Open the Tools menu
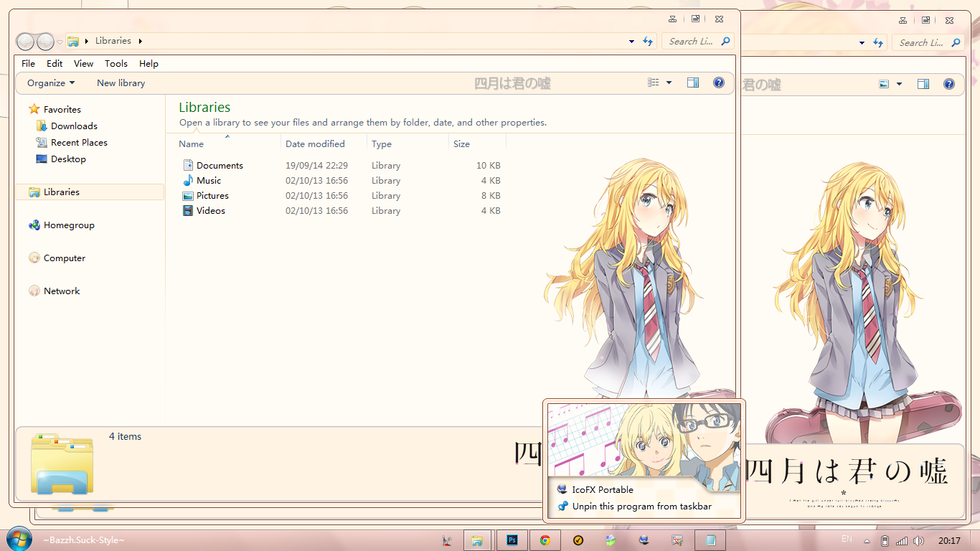Viewport: 980px width, 551px height. pos(116,64)
